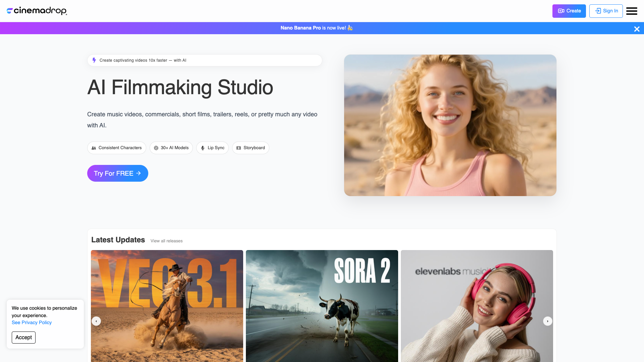Image resolution: width=644 pixels, height=362 pixels.
Task: Open the View all releases link
Action: [167, 241]
